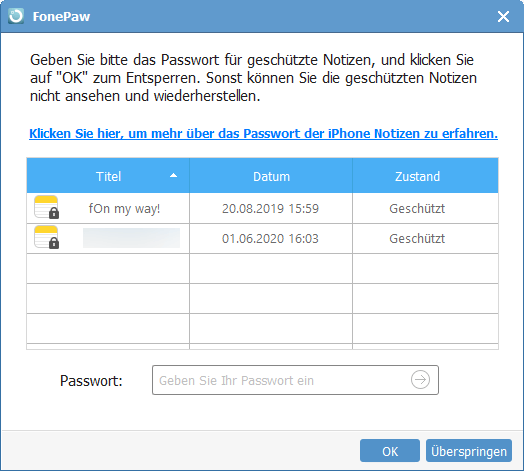Click date 01.06.2020 16:03 cell
This screenshot has width=524, height=471.
270,239
